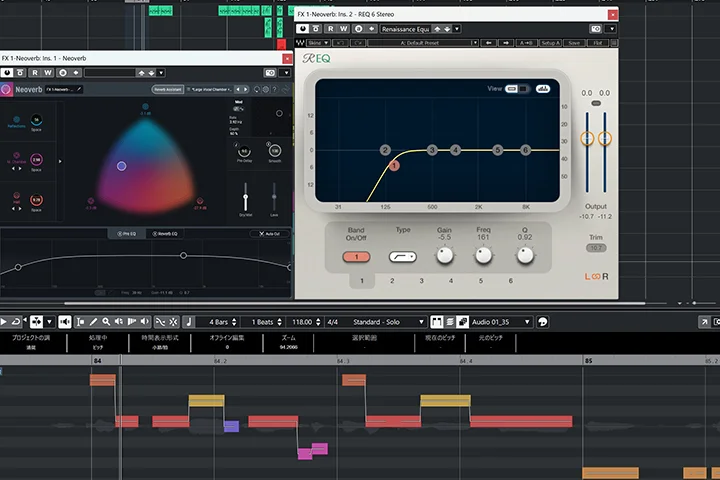Click the REQ Freq knob
The height and width of the screenshot is (480, 720).
click(483, 255)
